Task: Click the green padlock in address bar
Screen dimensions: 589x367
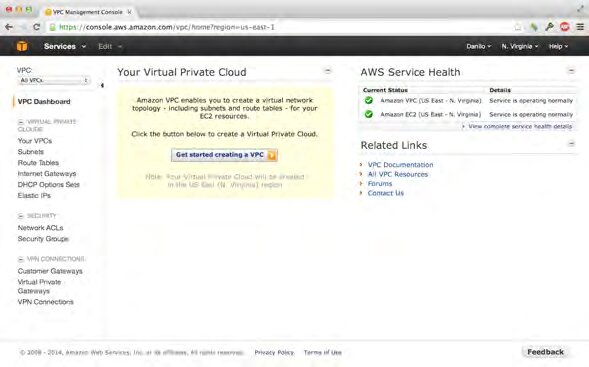Action: click(x=53, y=27)
